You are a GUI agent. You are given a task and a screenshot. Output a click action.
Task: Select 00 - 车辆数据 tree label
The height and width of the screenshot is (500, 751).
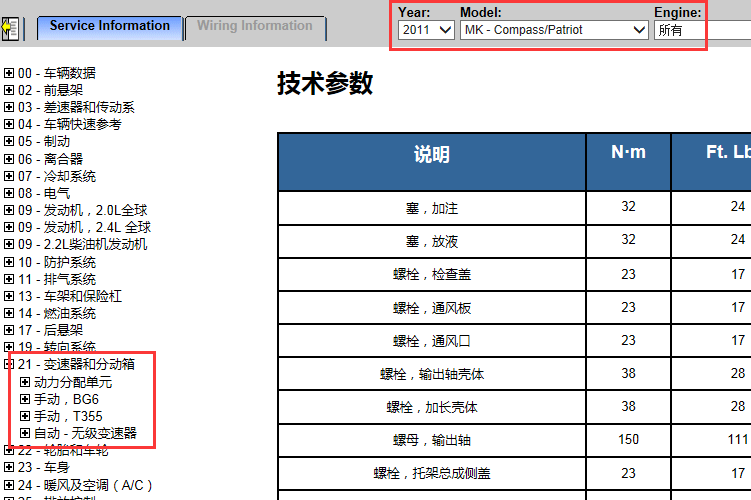[57, 73]
